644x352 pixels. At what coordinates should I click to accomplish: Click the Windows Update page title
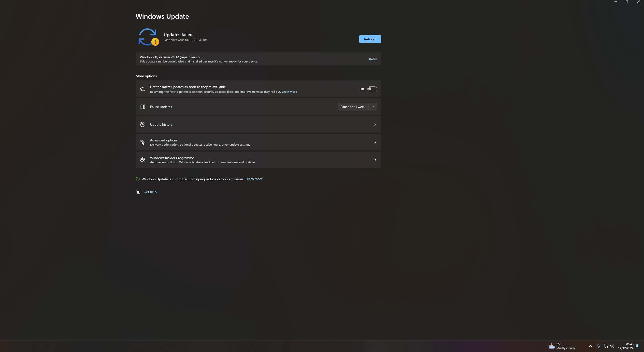pos(162,16)
